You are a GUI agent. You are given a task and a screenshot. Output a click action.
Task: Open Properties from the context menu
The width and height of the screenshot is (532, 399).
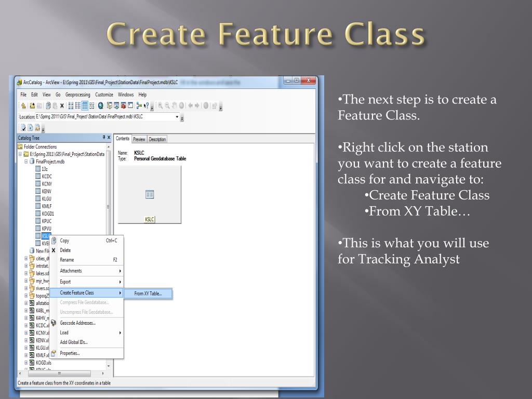(87, 353)
